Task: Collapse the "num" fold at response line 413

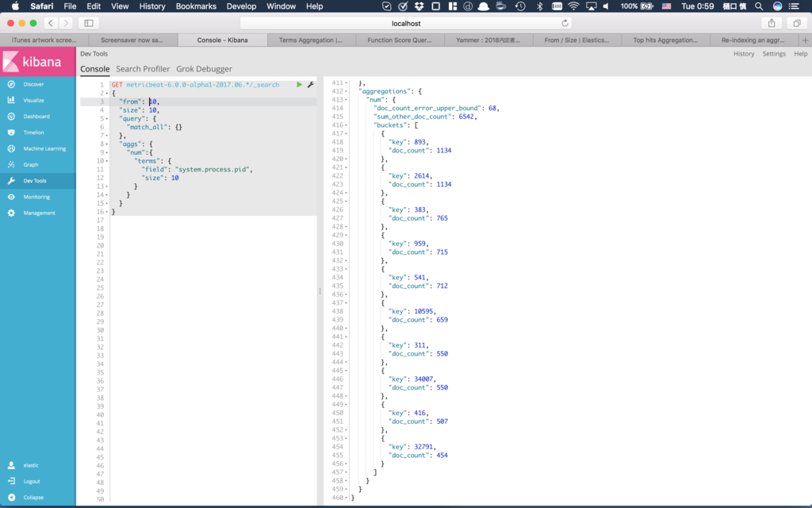Action: pos(346,99)
